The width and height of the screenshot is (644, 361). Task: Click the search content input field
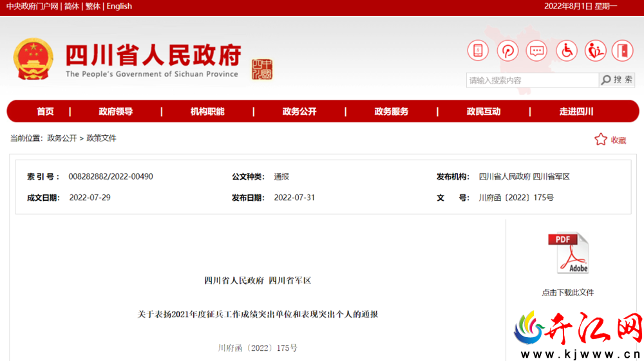533,80
